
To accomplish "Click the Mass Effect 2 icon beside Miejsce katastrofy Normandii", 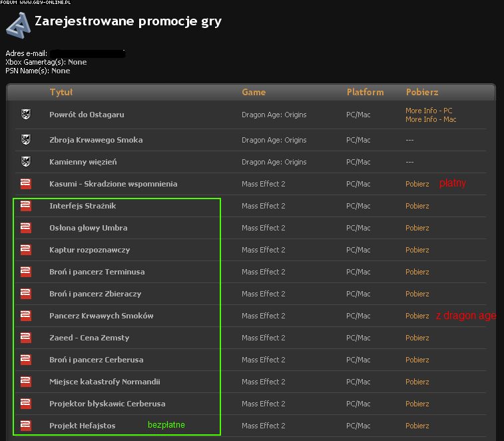I will tap(26, 381).
